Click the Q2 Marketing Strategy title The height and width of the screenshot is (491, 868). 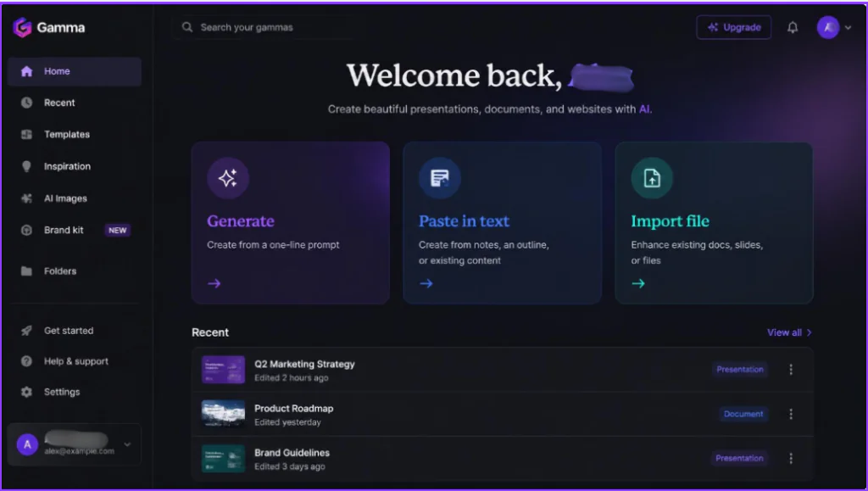tap(304, 365)
